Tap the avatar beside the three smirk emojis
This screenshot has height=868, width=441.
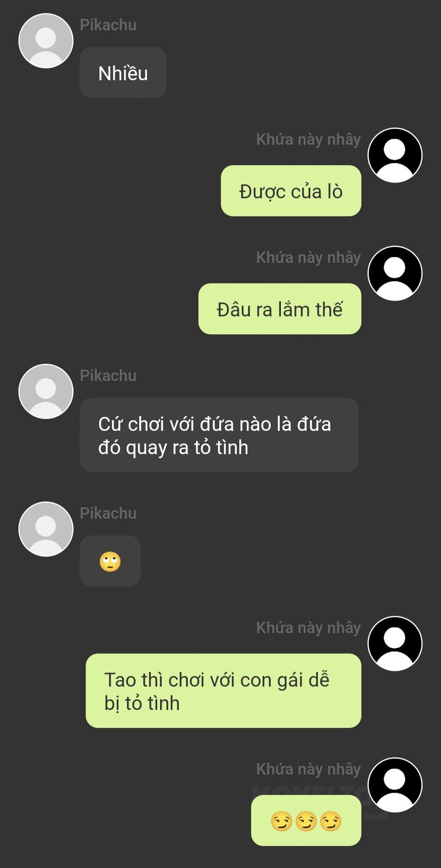coord(395,785)
